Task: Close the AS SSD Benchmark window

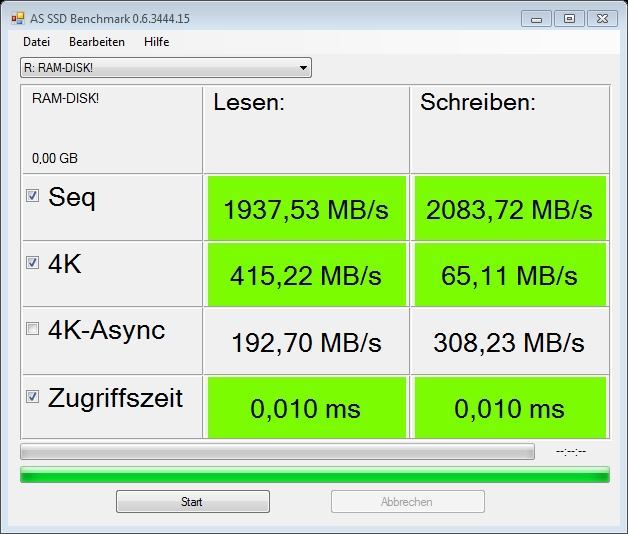Action: (x=602, y=19)
